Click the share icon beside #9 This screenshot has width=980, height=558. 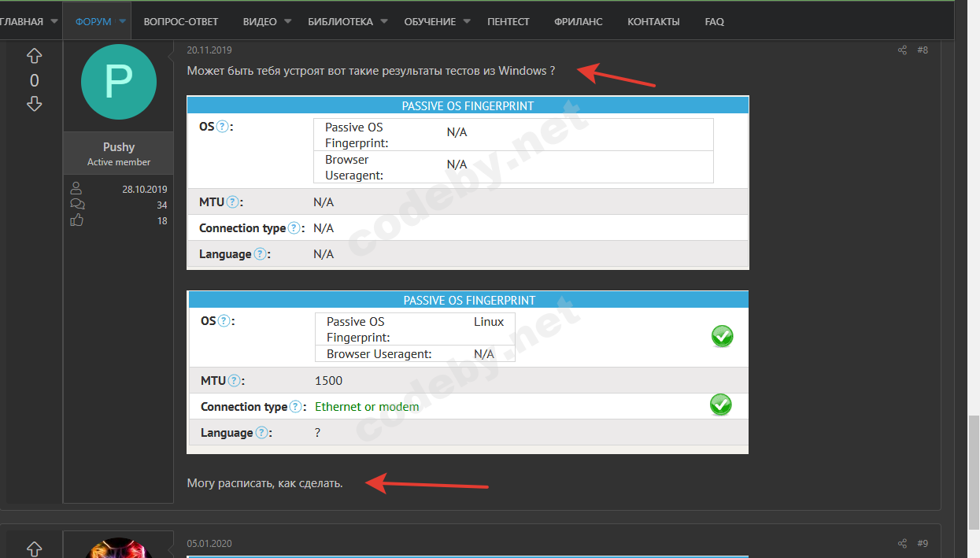(902, 544)
